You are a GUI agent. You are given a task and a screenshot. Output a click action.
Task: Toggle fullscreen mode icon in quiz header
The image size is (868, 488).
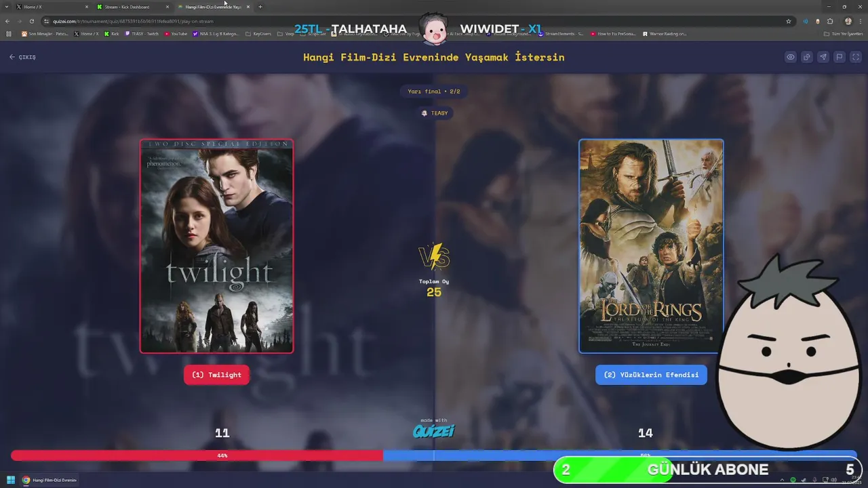click(856, 57)
